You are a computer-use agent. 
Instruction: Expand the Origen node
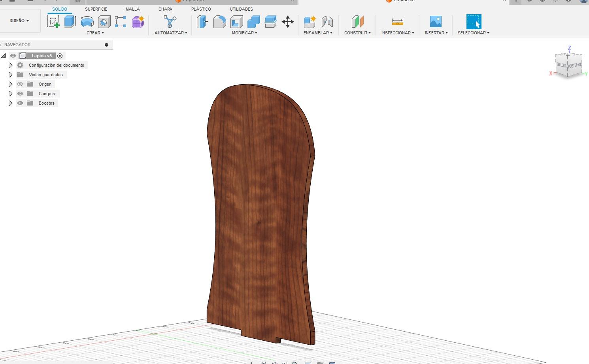tap(11, 84)
